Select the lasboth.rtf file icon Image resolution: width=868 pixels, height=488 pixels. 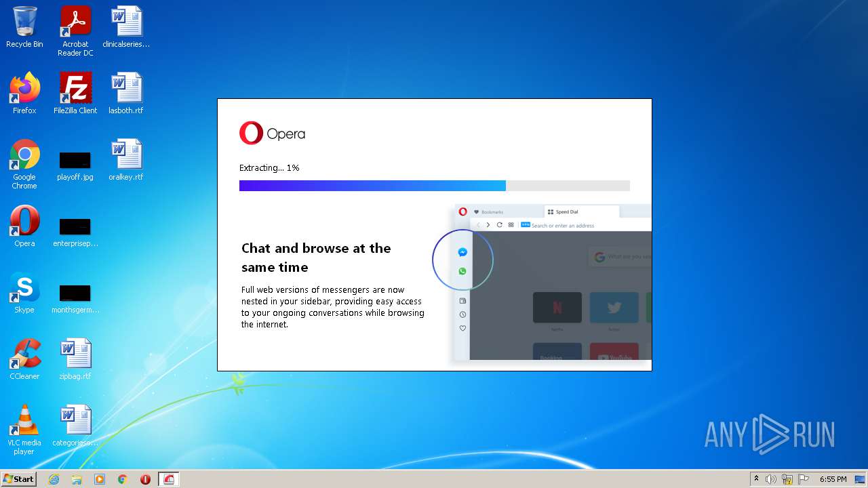pos(126,94)
